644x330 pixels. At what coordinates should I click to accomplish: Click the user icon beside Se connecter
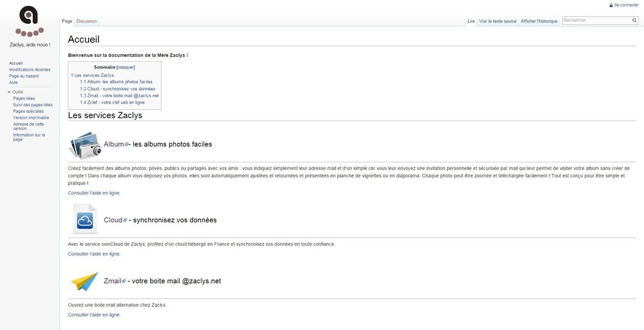point(611,5)
